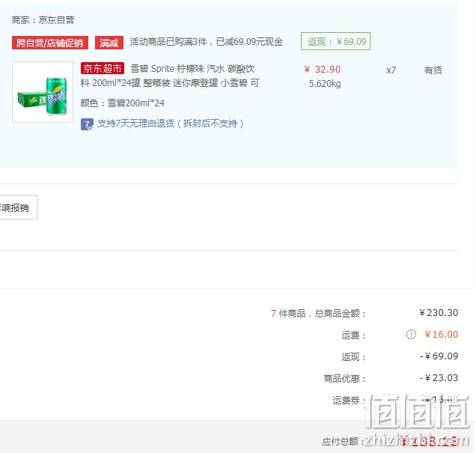The height and width of the screenshot is (453, 476).
Task: Open the Sprite product thumbnail image
Action: click(43, 92)
